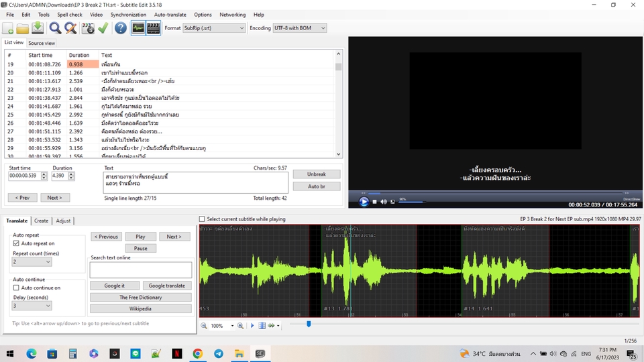644x362 pixels.
Task: Enable Auto continue on checkbox
Action: coord(16,288)
